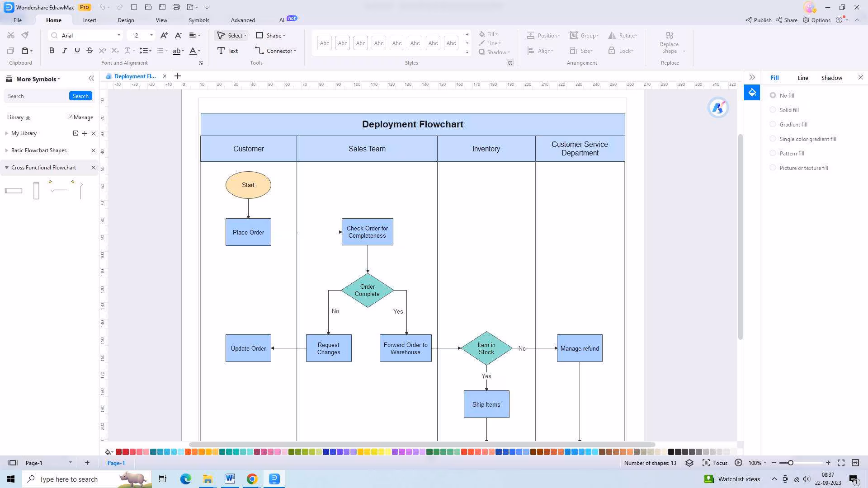Choose Gradient fill option
The height and width of the screenshot is (488, 868).
(x=773, y=124)
